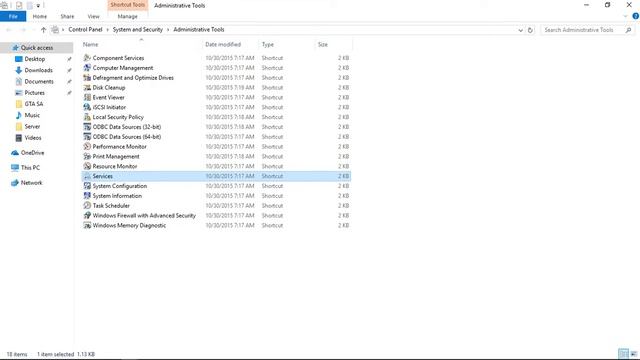
Task: Open the Home ribbon tab
Action: tap(40, 16)
